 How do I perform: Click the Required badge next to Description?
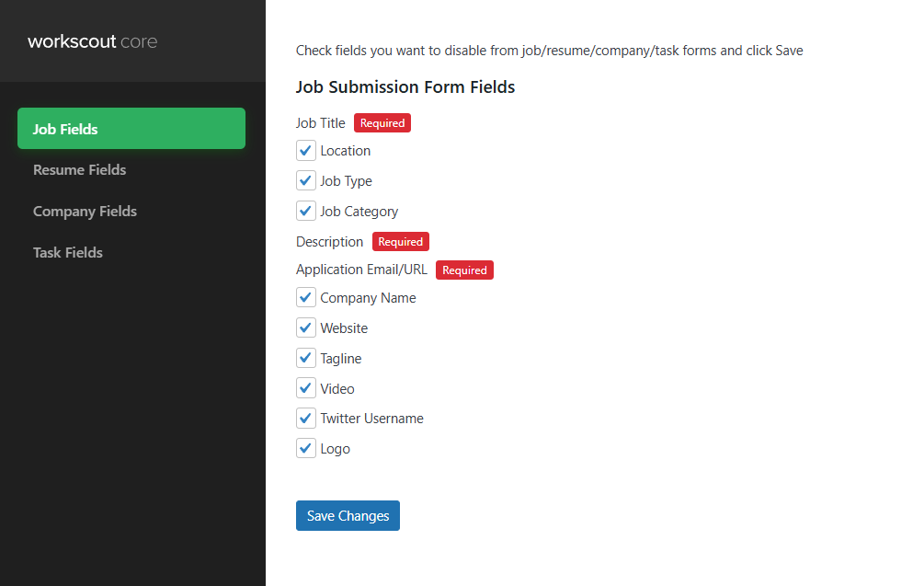click(x=401, y=242)
